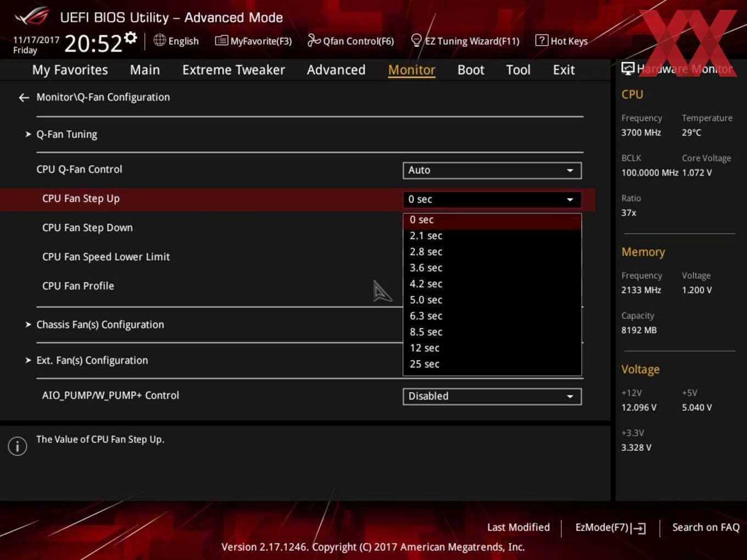Select the CPU Fan Step Up row
Viewport: 747px width, 560px height.
point(297,199)
